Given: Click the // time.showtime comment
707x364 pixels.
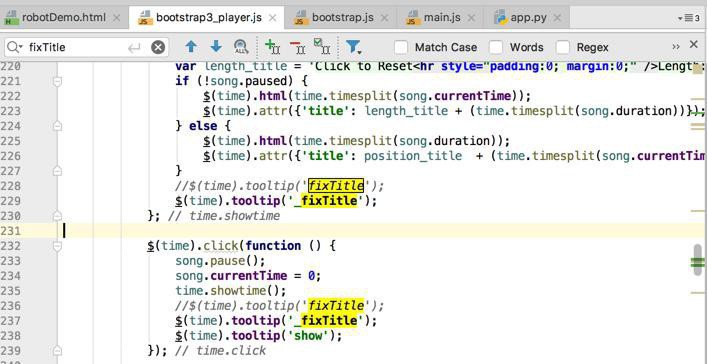Looking at the screenshot, I should [x=224, y=216].
